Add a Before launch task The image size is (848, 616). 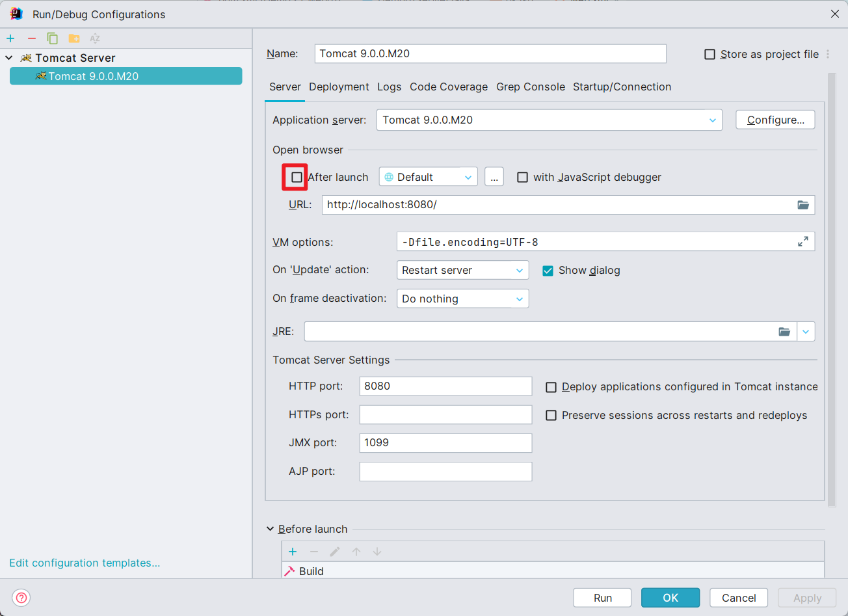point(293,552)
